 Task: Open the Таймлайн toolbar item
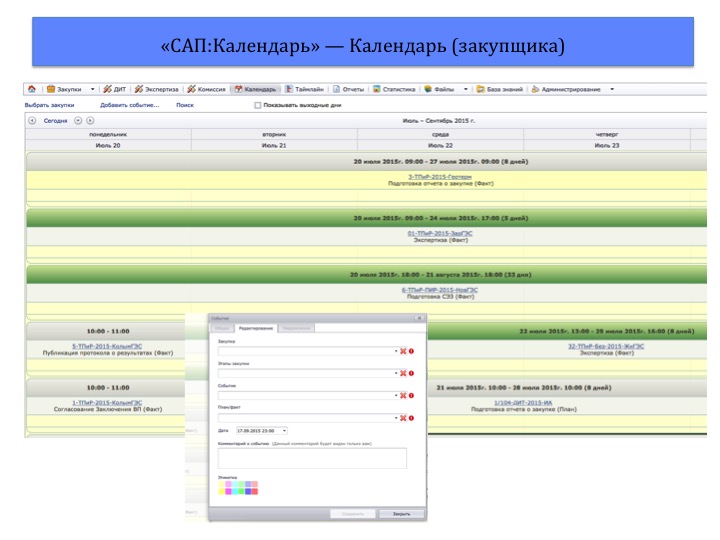(x=304, y=89)
